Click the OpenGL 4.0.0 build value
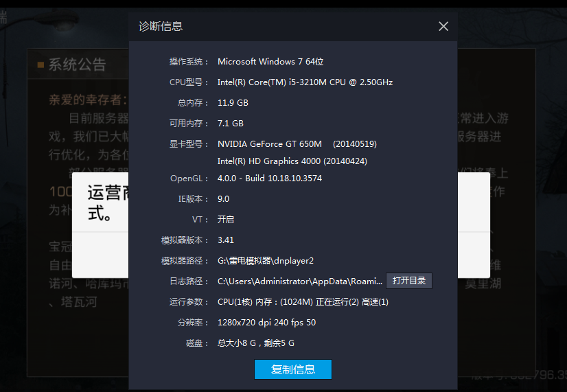 (269, 178)
